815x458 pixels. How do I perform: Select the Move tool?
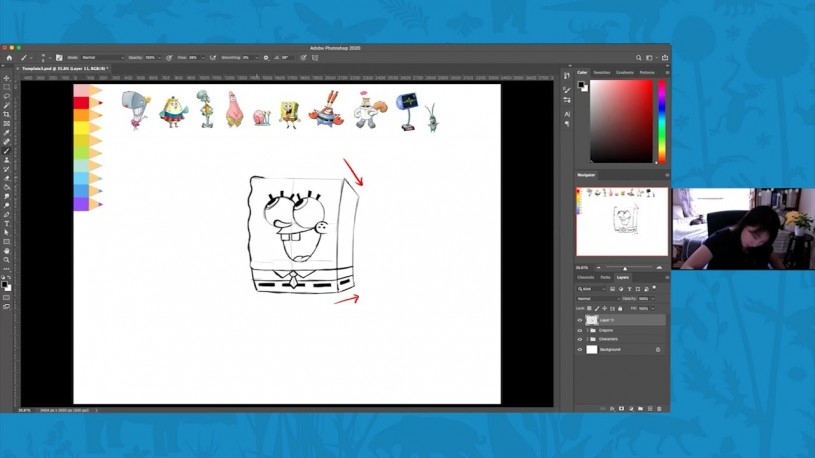(7, 78)
